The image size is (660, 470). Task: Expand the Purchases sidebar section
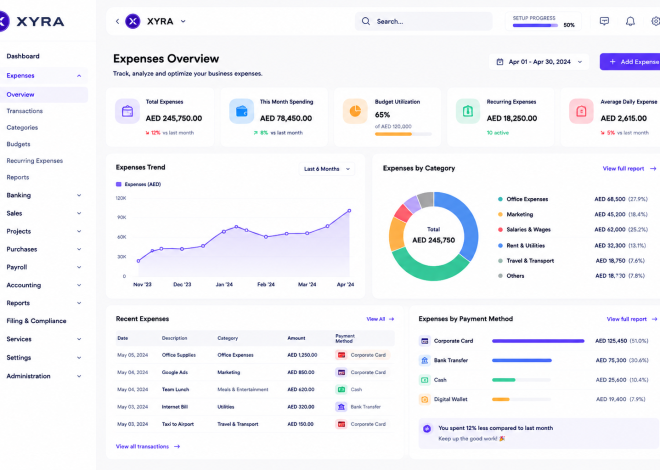click(x=79, y=249)
